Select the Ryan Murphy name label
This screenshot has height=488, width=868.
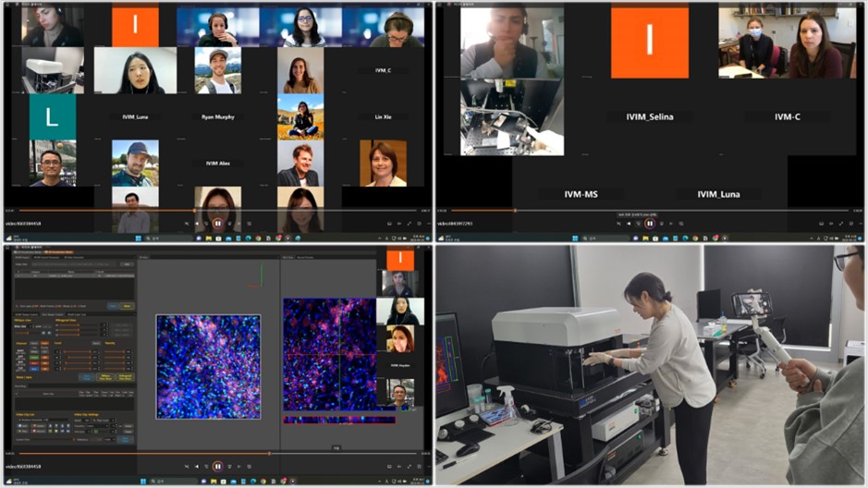coord(218,116)
